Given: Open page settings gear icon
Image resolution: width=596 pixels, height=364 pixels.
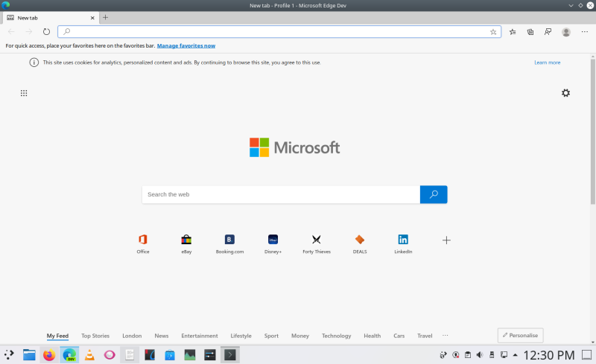Looking at the screenshot, I should (x=565, y=93).
